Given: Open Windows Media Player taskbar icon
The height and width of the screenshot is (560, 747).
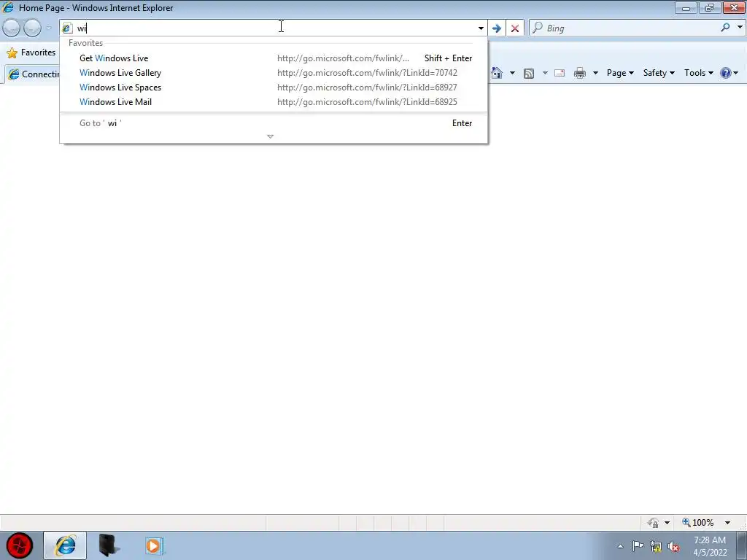Looking at the screenshot, I should (x=155, y=545).
